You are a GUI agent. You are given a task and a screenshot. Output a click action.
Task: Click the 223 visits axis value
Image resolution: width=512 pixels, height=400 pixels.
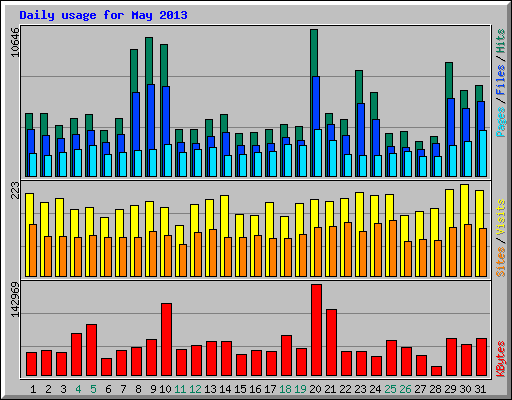pyautogui.click(x=15, y=190)
